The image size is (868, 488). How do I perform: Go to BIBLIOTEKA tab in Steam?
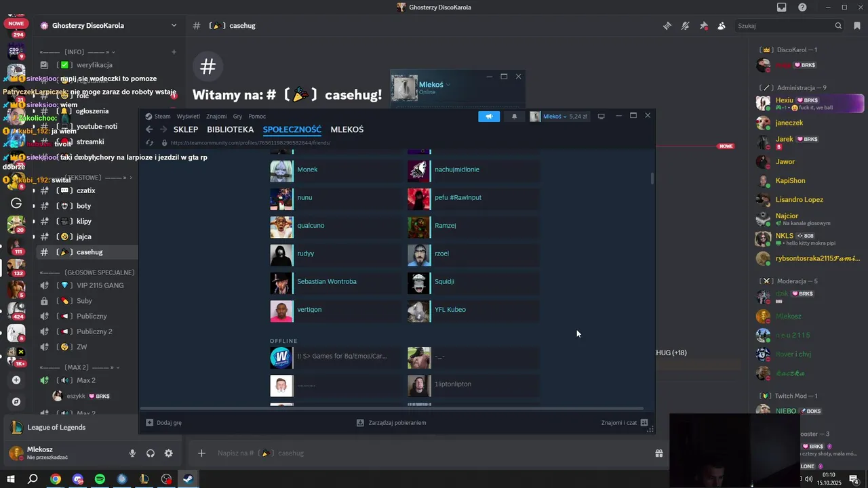231,129
